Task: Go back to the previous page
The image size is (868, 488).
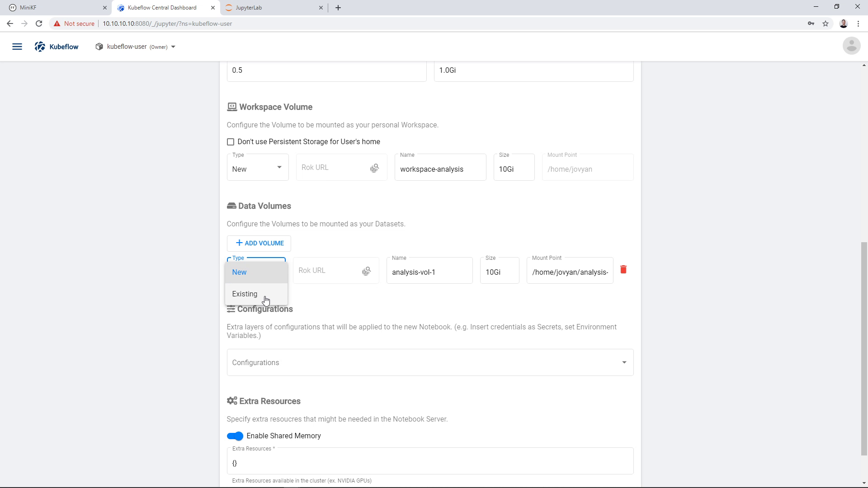Action: 10,23
